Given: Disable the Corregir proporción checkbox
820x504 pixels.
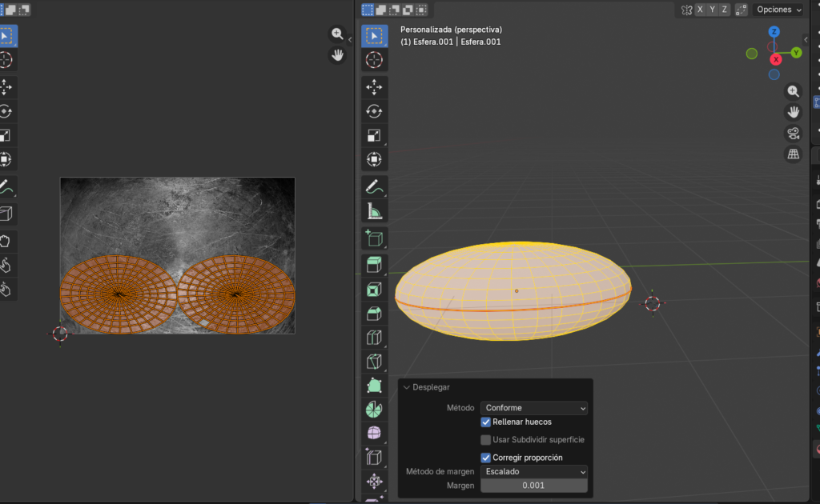Looking at the screenshot, I should 486,458.
